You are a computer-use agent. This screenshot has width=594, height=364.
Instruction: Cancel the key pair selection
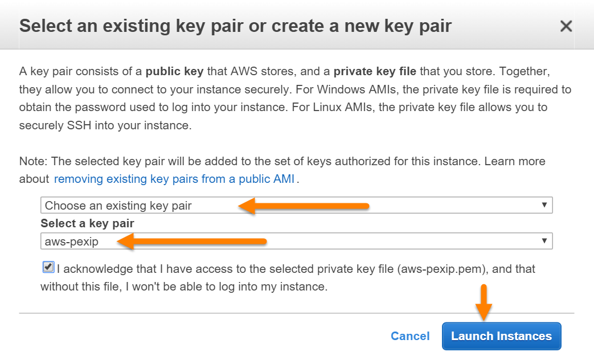410,336
